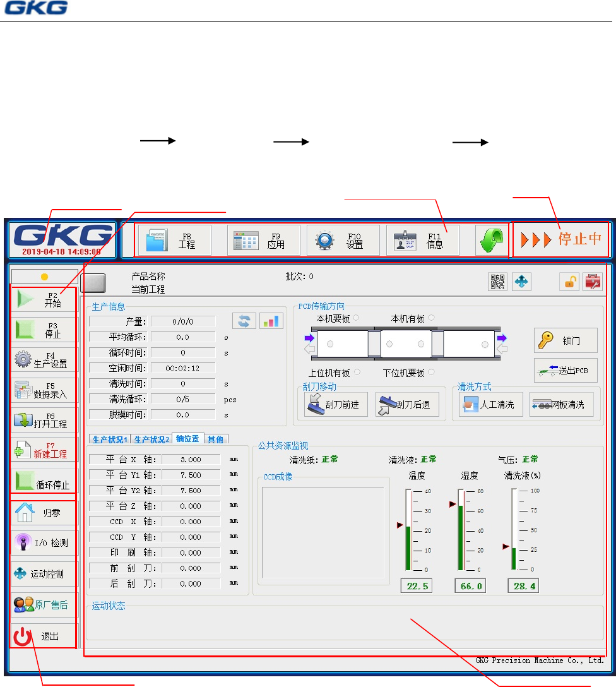Click 印刷轴 value 0.000
This screenshot has height=687, width=616.
[x=191, y=553]
